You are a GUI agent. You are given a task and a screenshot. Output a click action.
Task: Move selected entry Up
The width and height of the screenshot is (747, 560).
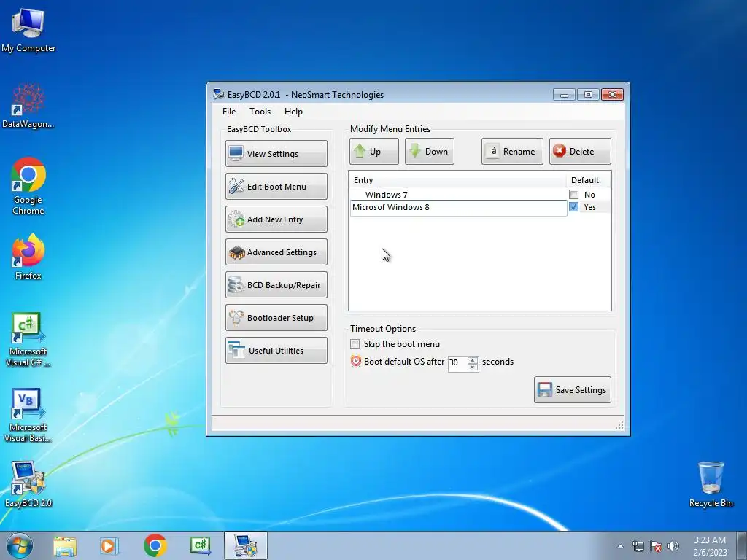pos(374,152)
